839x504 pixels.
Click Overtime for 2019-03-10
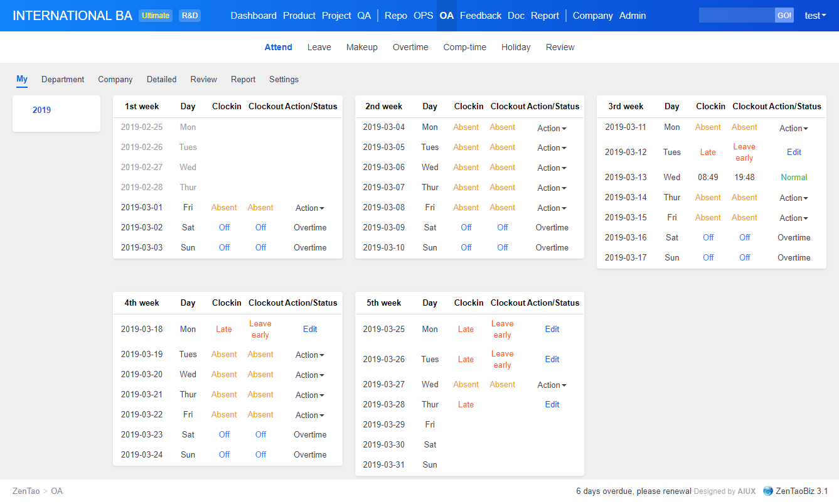click(552, 247)
